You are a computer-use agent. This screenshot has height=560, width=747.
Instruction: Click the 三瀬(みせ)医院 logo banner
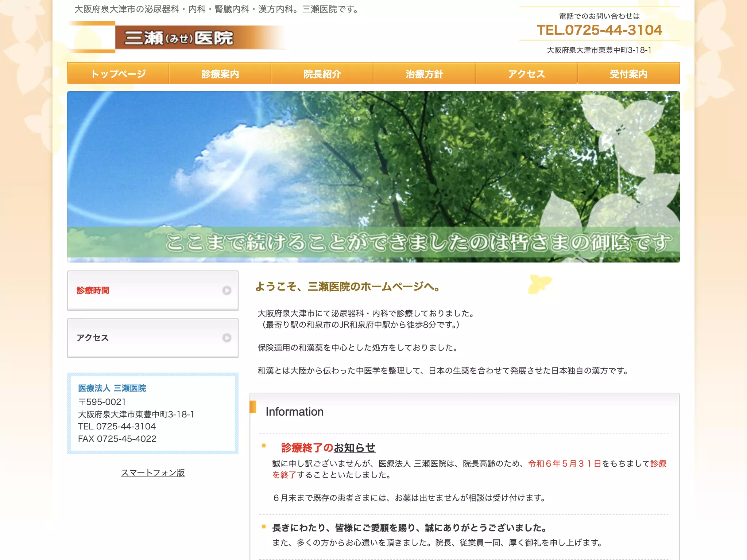coord(177,37)
